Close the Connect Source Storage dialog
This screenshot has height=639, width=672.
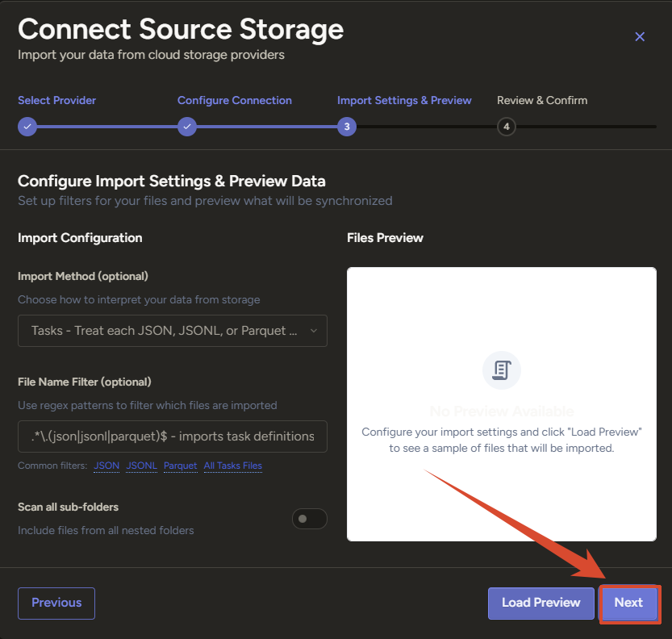[x=640, y=37]
